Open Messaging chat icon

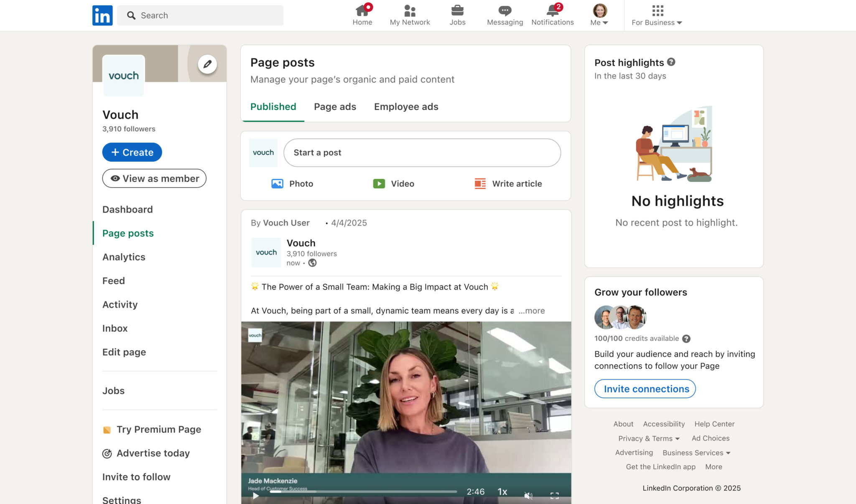coord(505,15)
